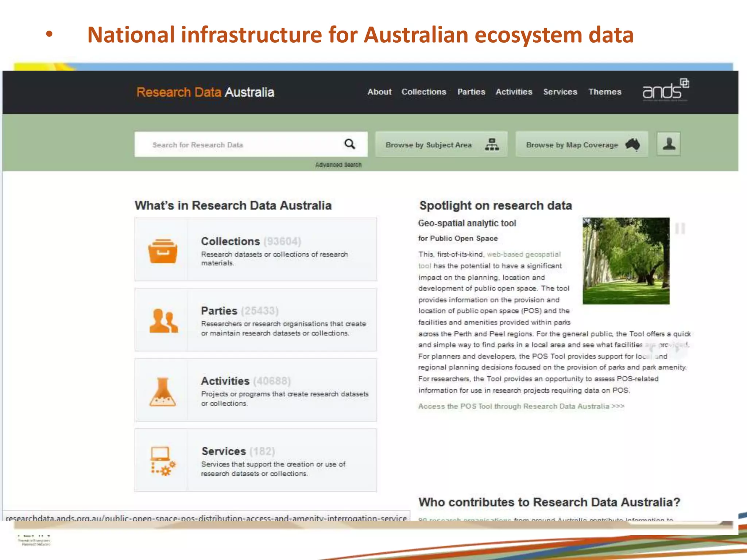Click the Browse by Map Coverage button
Screen dimensions: 747x560
(582, 144)
